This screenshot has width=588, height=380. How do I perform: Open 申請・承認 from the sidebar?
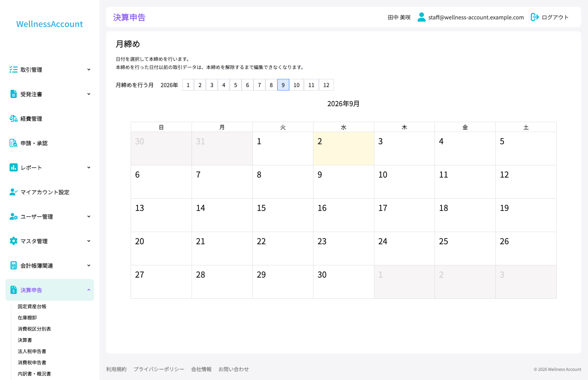coord(50,143)
